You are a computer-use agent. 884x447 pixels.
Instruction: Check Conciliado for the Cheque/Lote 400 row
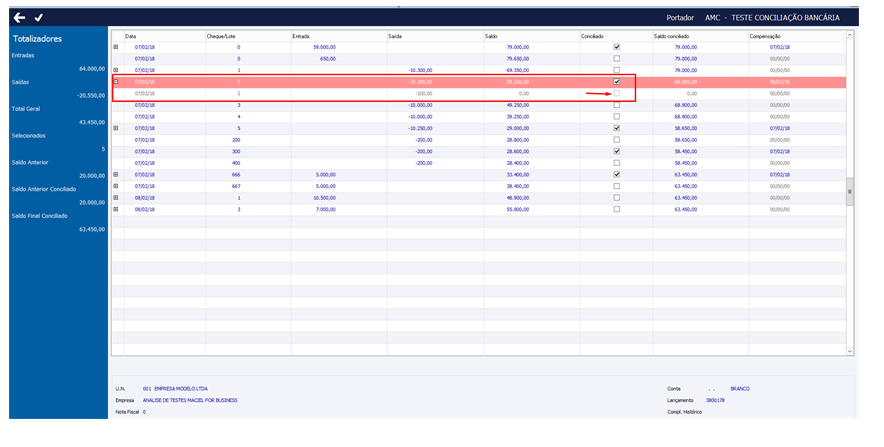point(616,163)
